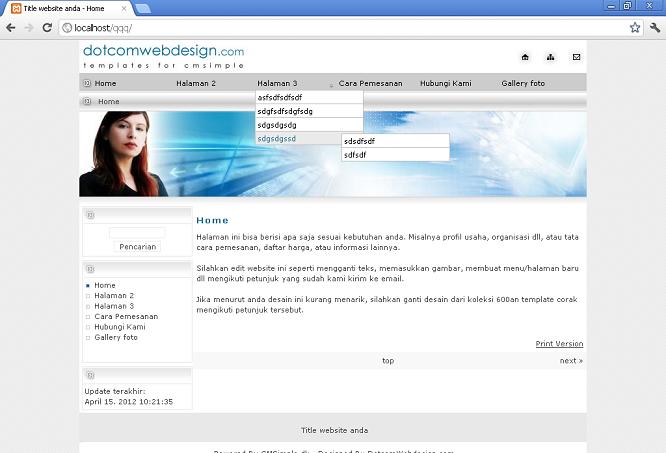Screen dimensions: 666x453
Task: Open Home in the sidebar menu
Action: [104, 285]
